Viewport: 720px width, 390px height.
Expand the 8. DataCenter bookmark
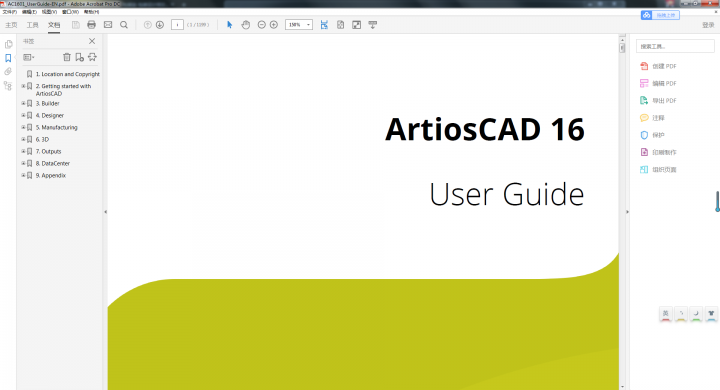(23, 163)
